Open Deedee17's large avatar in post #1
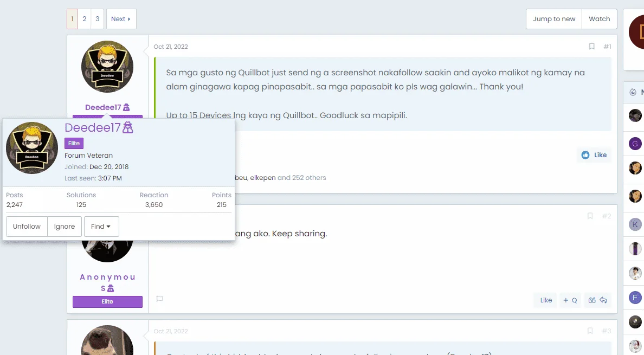The height and width of the screenshot is (355, 644). [x=107, y=67]
